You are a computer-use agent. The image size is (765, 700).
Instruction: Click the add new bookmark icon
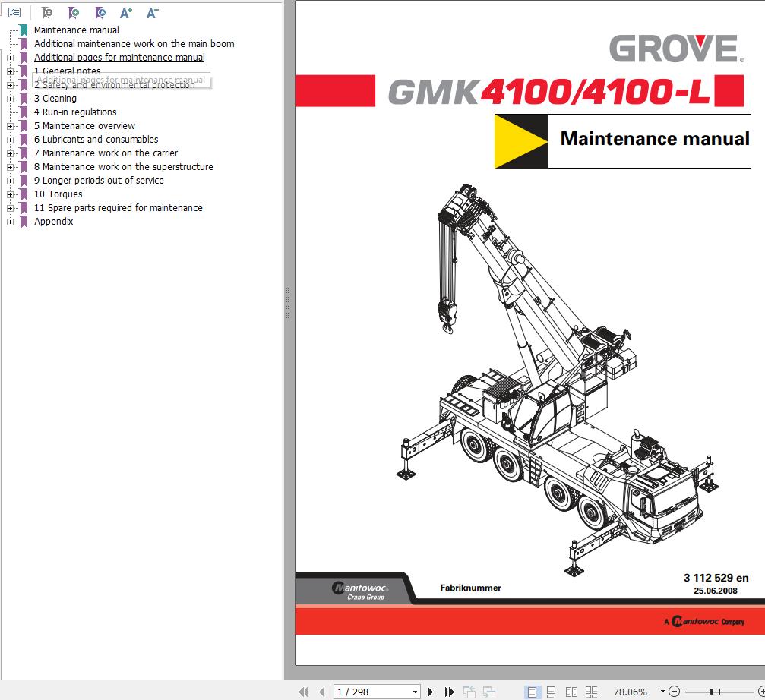click(74, 13)
